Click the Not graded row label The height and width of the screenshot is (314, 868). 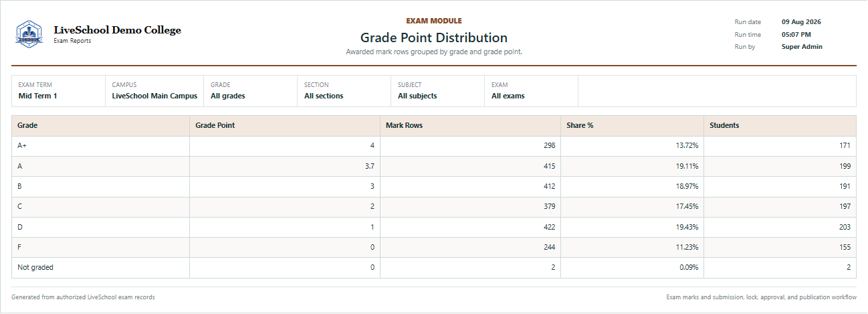(35, 267)
